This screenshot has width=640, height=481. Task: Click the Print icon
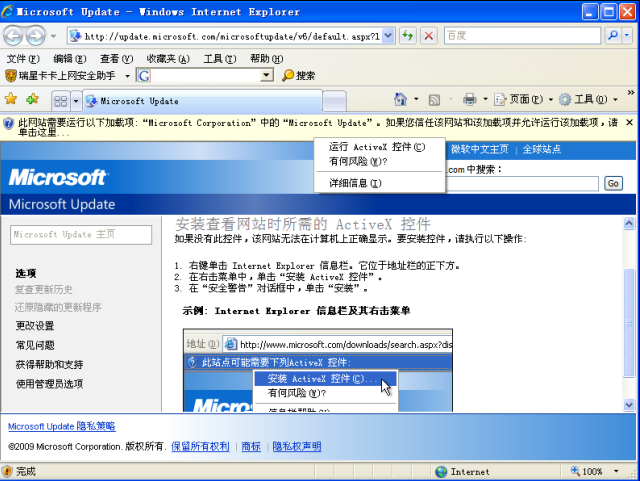[469, 99]
